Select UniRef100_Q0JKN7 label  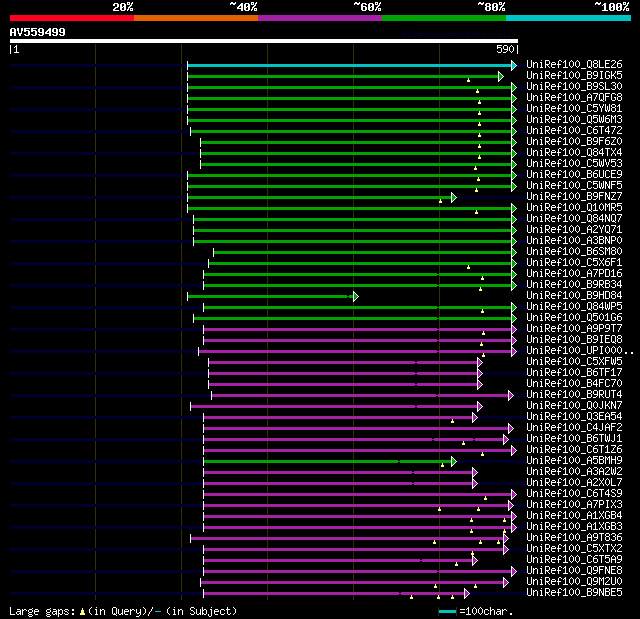574,406
